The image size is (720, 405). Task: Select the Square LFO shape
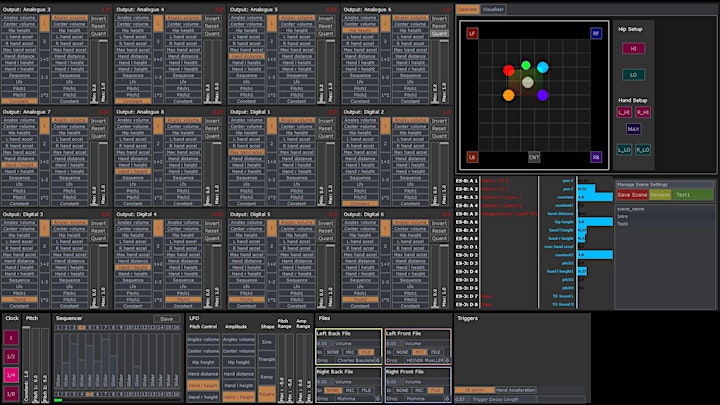click(x=266, y=394)
